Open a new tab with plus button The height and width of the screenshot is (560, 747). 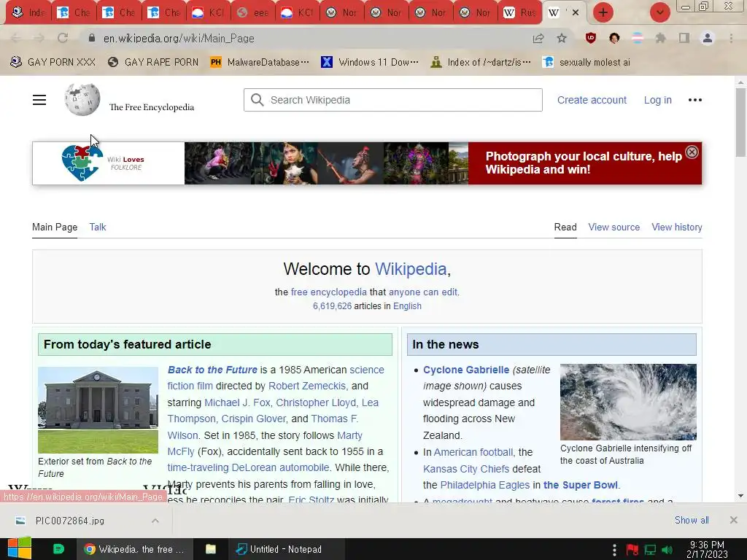coord(603,12)
